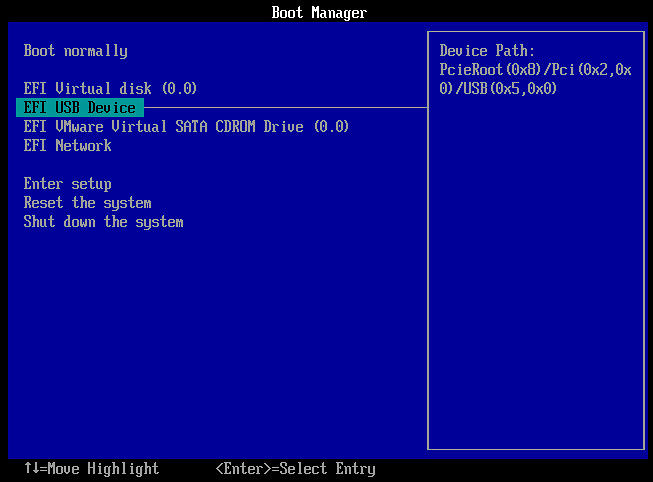The image size is (653, 482).
Task: Click the <Enter>=Select Entry hint
Action: pos(296,469)
